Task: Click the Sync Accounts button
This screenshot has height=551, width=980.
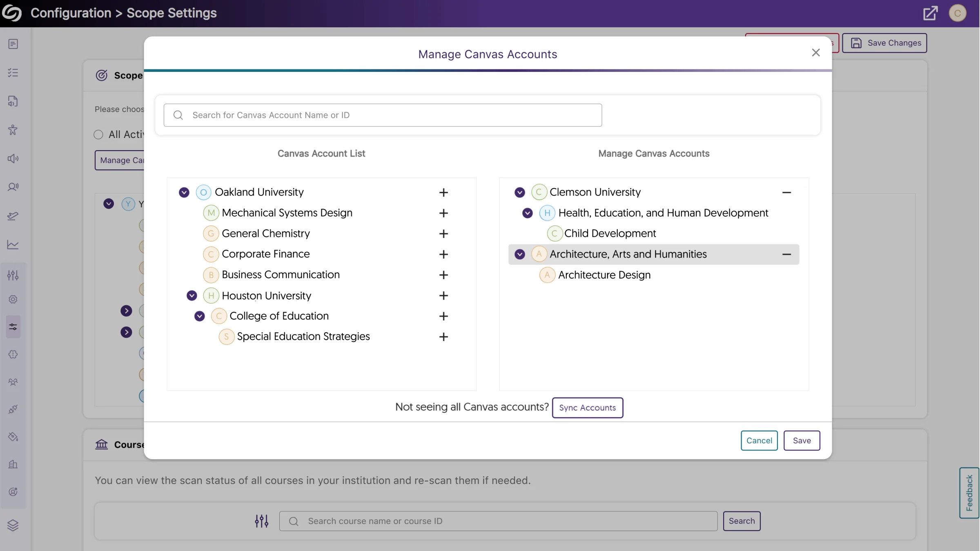Action: pyautogui.click(x=587, y=408)
